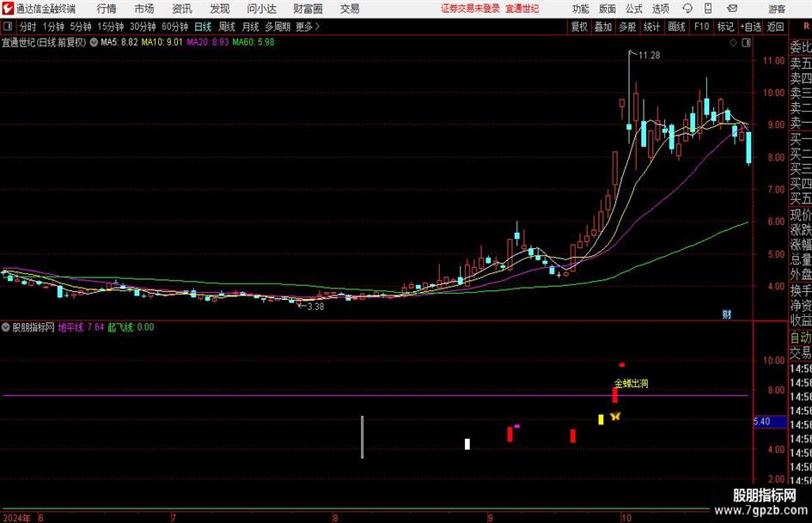Open the mobile phone icon in the title bar
Viewport: 812px width, 523px height.
point(708,9)
